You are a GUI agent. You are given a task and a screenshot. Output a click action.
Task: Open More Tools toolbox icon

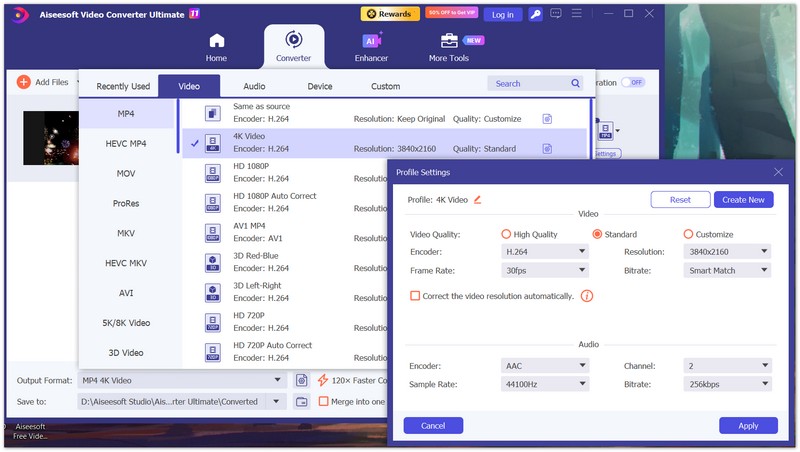click(449, 40)
